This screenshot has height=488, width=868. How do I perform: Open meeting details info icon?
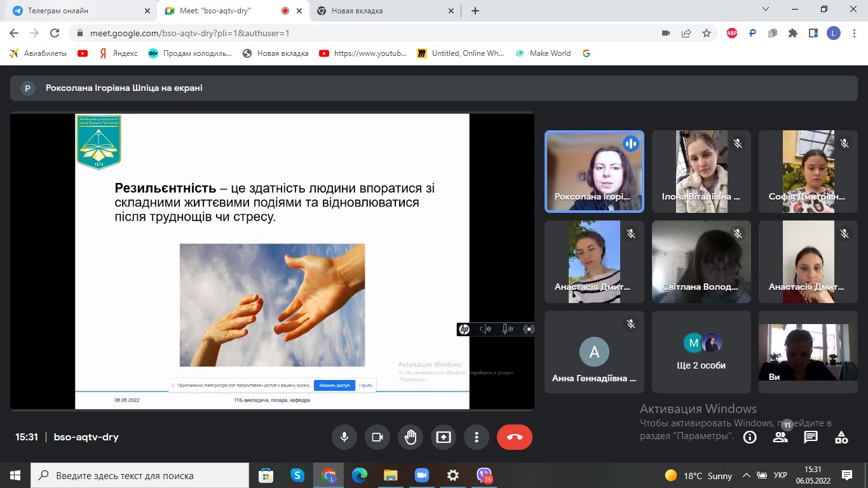click(750, 437)
